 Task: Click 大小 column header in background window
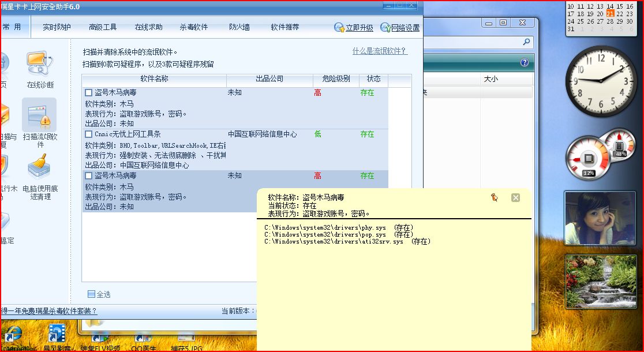tap(491, 79)
